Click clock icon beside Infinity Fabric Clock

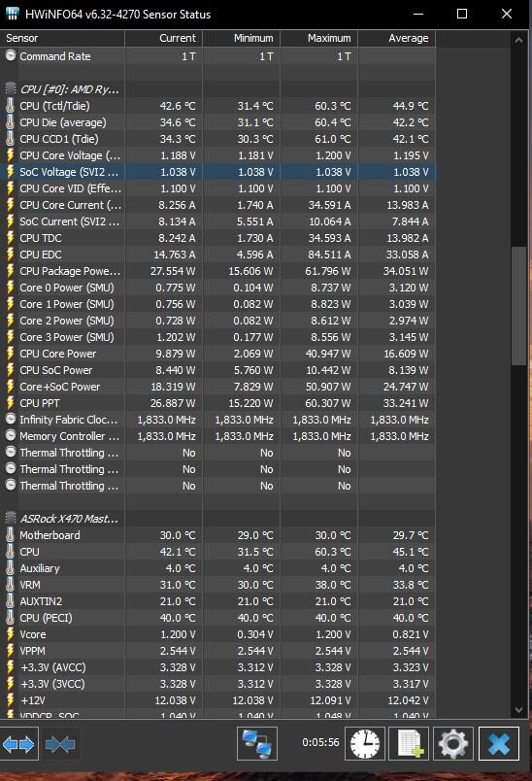[11, 419]
